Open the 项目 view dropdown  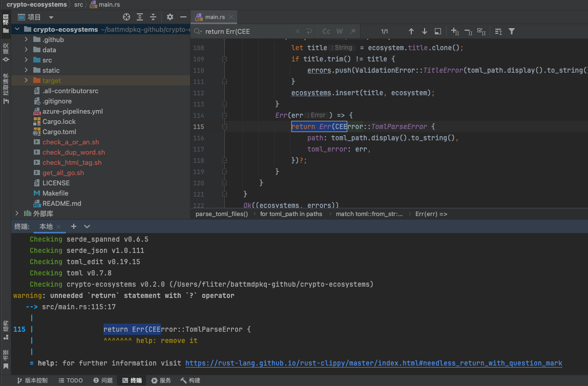pos(51,17)
